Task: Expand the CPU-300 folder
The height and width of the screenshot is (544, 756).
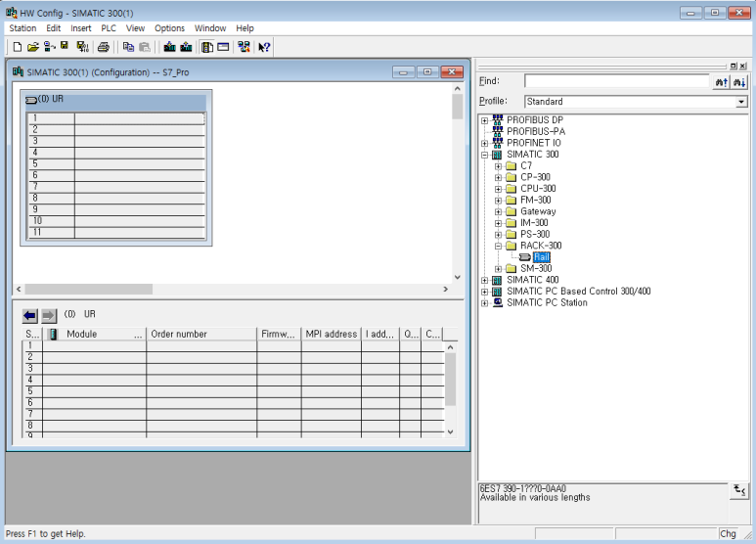Action: 498,189
